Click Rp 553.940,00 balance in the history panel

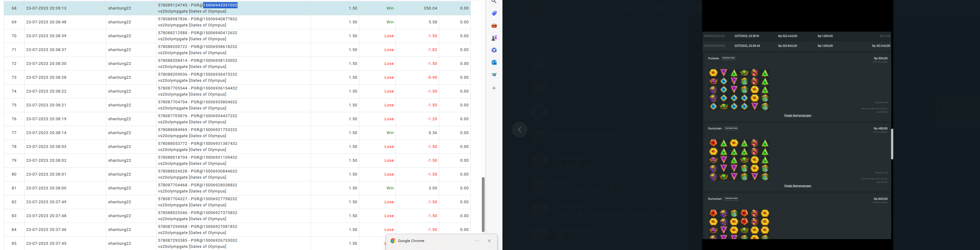[x=788, y=46]
